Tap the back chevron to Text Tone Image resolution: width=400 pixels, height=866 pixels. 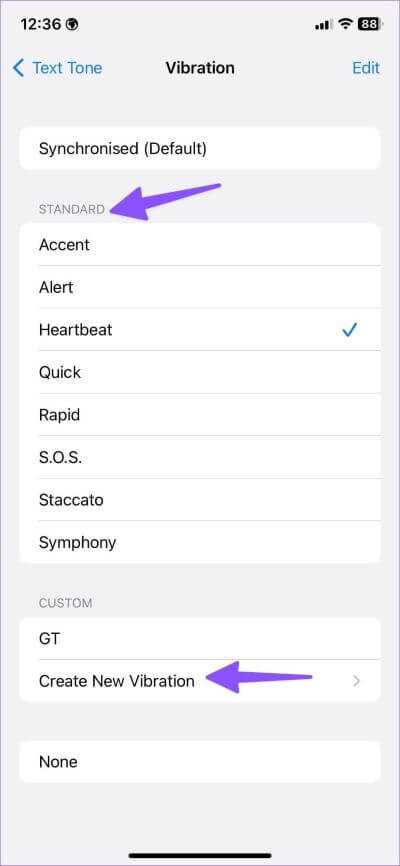(x=18, y=68)
